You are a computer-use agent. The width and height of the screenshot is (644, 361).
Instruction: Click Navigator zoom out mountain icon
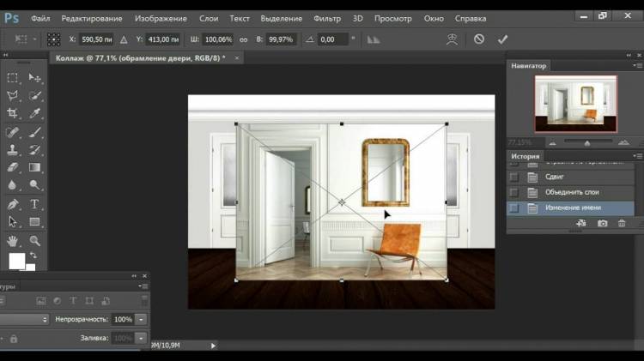click(553, 142)
